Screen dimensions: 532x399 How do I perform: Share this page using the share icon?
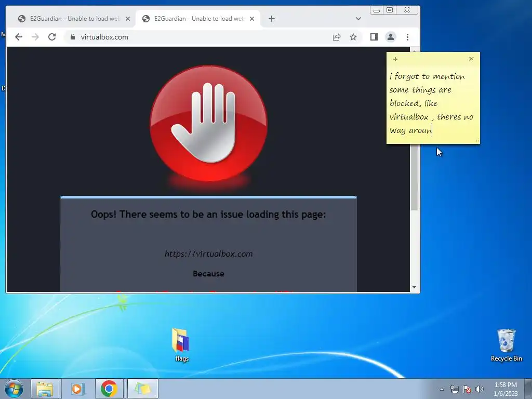(x=337, y=37)
